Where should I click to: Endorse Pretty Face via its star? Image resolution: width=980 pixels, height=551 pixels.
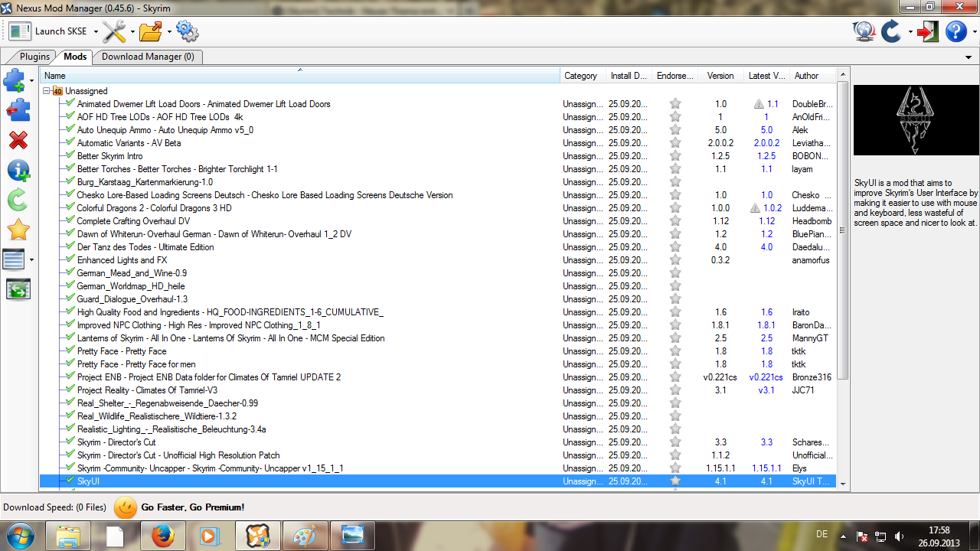[x=675, y=351]
